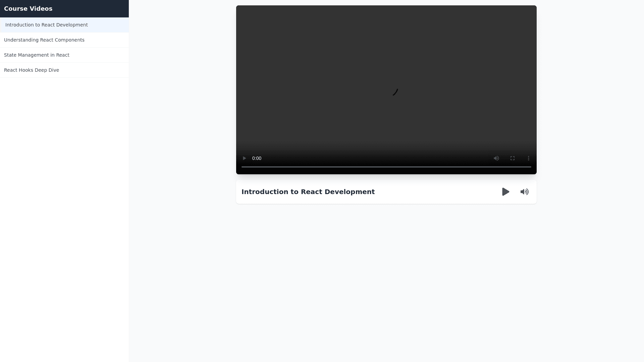Play video using the player's small play icon

(244, 158)
